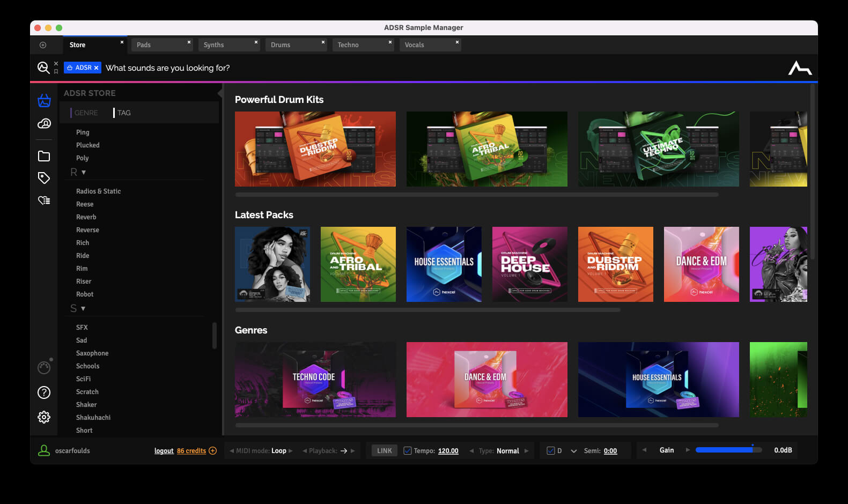
Task: Collapse the ADSR Store side panel arrow
Action: [x=220, y=93]
